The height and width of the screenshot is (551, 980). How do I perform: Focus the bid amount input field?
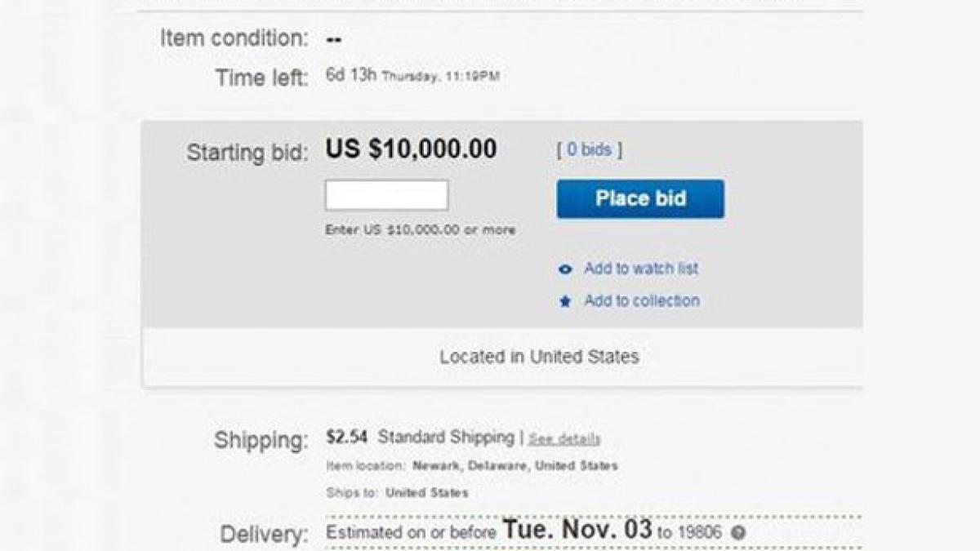point(386,196)
